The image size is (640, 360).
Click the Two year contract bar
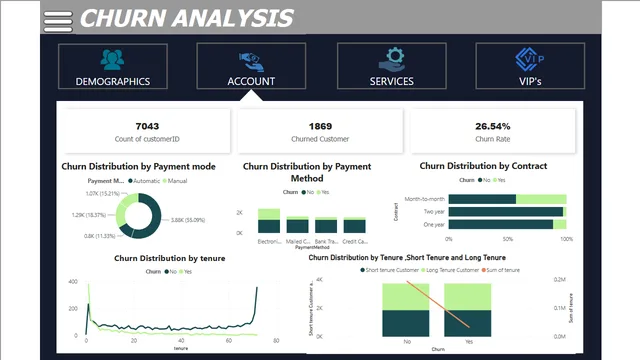pyautogui.click(x=507, y=212)
